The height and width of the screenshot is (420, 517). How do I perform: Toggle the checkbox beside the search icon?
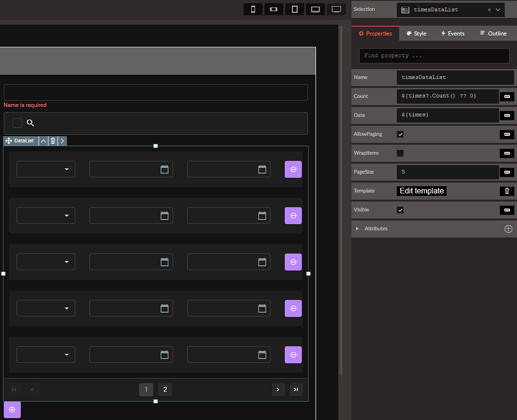click(17, 123)
